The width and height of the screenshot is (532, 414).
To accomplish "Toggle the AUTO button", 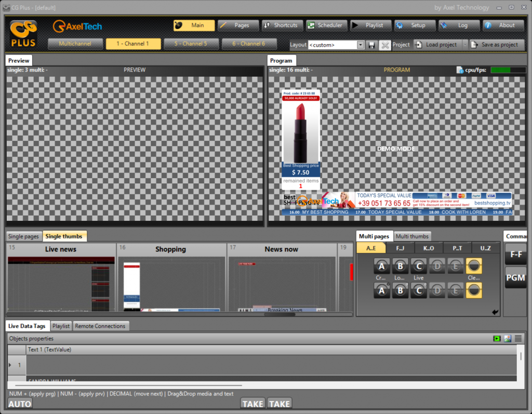I will (20, 404).
